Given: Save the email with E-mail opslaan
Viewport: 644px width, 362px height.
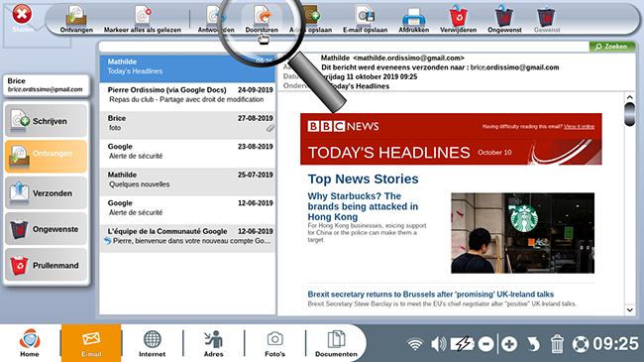Looking at the screenshot, I should (x=365, y=19).
